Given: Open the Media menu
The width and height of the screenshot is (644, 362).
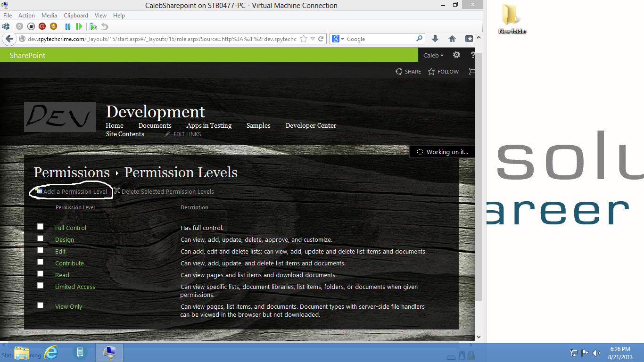Looking at the screenshot, I should click(49, 16).
